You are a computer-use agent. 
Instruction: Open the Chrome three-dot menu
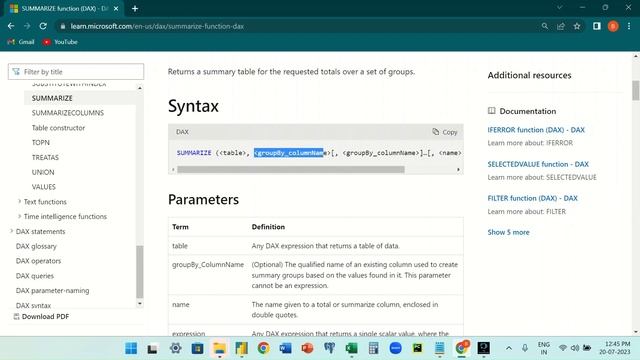629,26
